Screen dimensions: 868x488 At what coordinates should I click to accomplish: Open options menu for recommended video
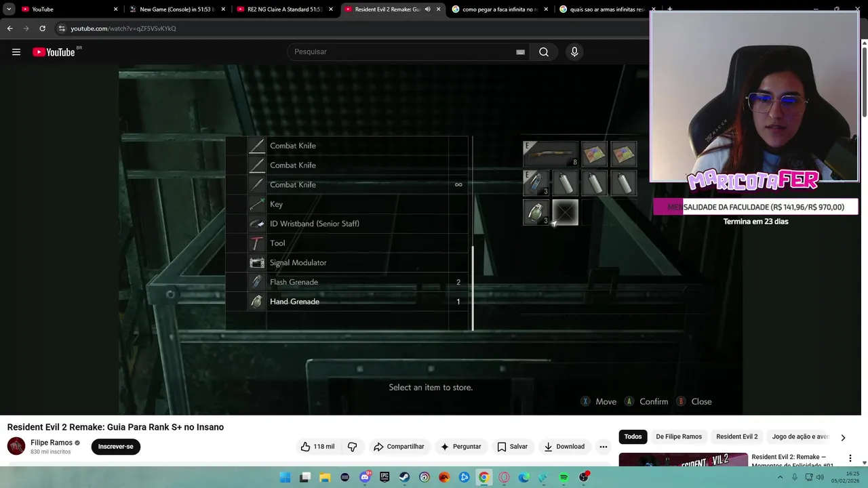(x=850, y=459)
